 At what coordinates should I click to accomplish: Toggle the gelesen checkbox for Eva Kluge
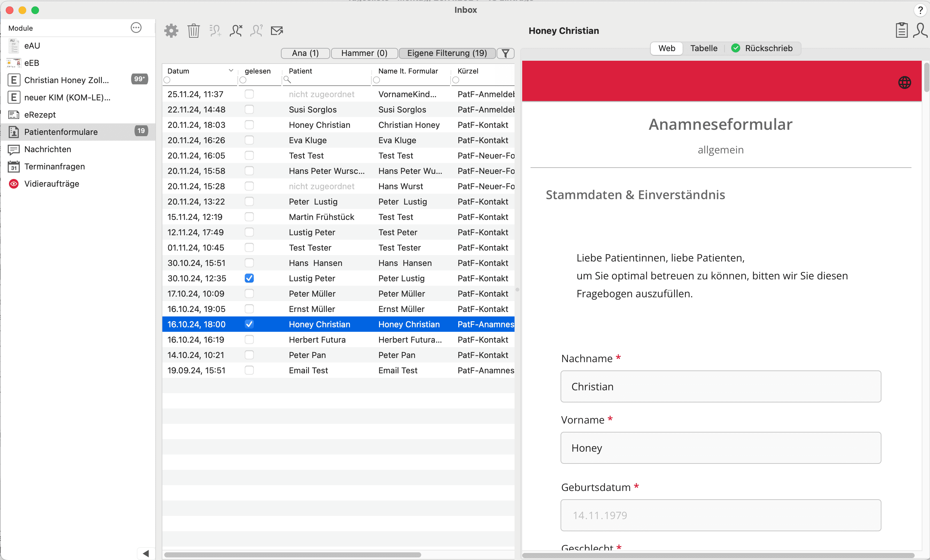coord(249,140)
